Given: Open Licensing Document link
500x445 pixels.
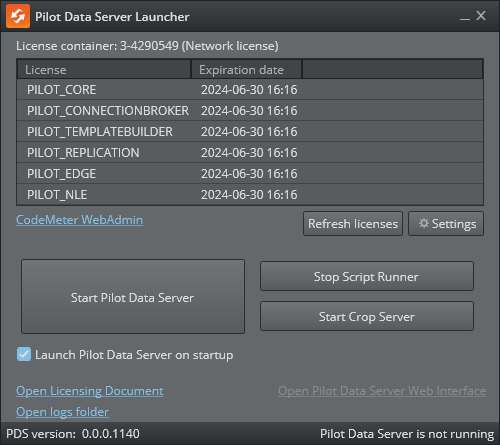Looking at the screenshot, I should pos(90,391).
